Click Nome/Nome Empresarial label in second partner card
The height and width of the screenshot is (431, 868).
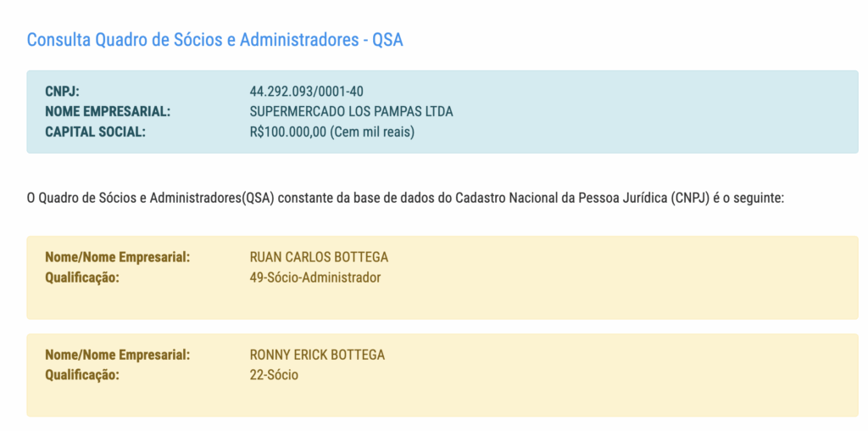(117, 355)
